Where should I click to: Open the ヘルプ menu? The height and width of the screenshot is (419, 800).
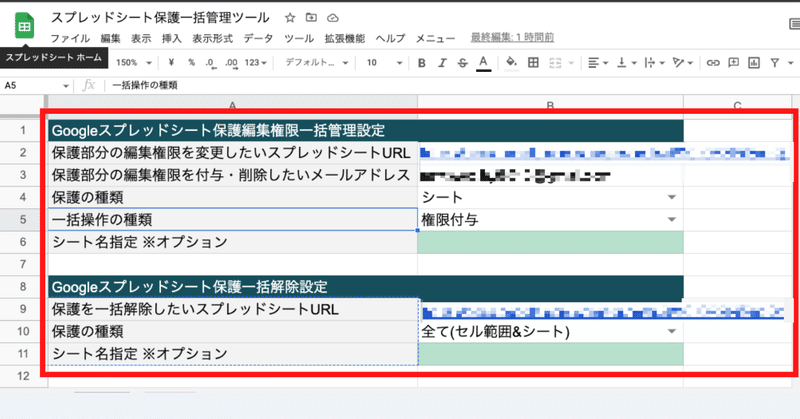pyautogui.click(x=390, y=38)
